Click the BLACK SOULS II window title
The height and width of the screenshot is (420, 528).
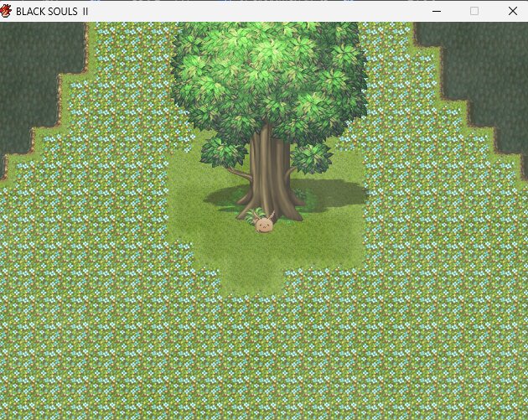click(52, 12)
